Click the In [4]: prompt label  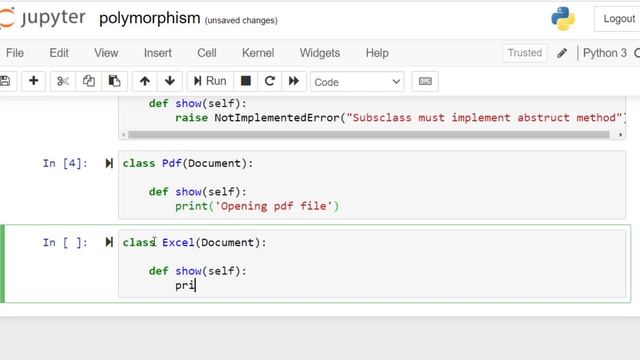[x=65, y=163]
